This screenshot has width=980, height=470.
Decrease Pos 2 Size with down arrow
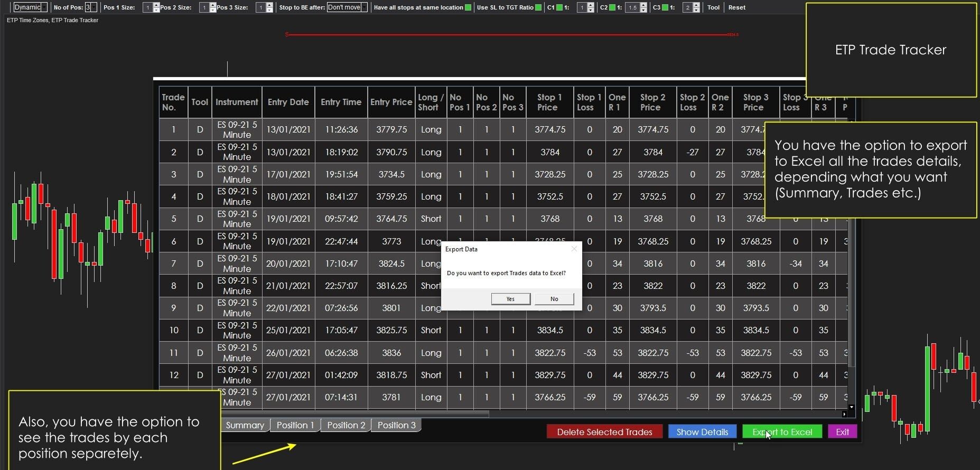[212, 10]
